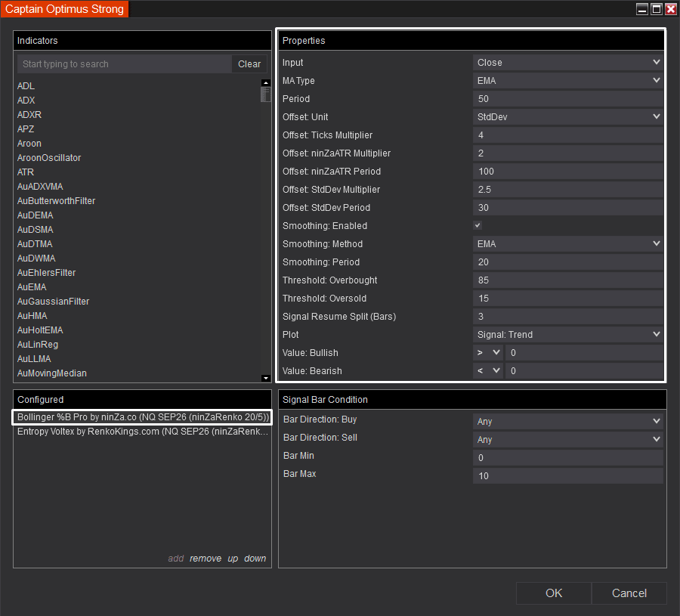The image size is (680, 616).
Task: Select AuDEMA in Indicators list
Action: (x=35, y=215)
